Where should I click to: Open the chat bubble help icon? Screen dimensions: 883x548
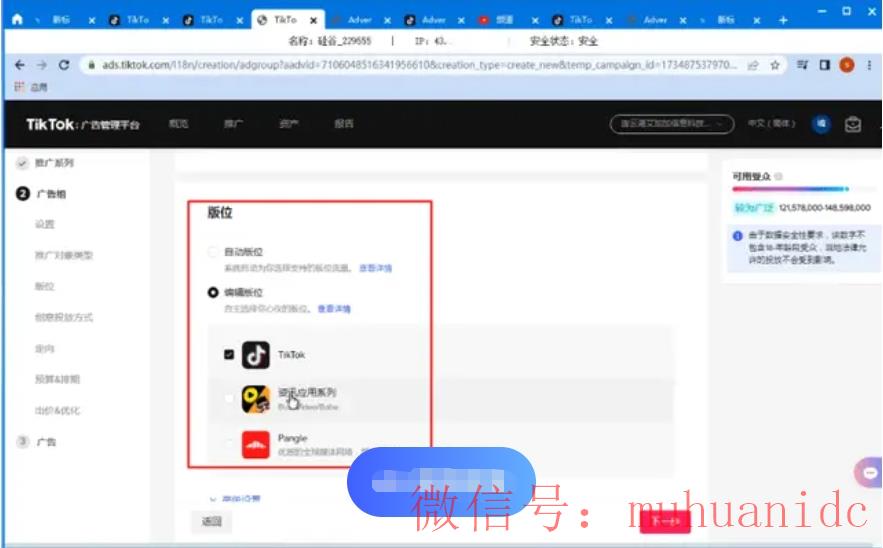[x=869, y=473]
